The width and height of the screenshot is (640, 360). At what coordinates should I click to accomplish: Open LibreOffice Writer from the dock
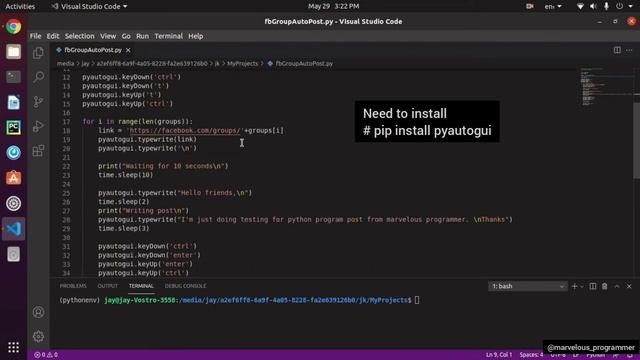tap(13, 102)
